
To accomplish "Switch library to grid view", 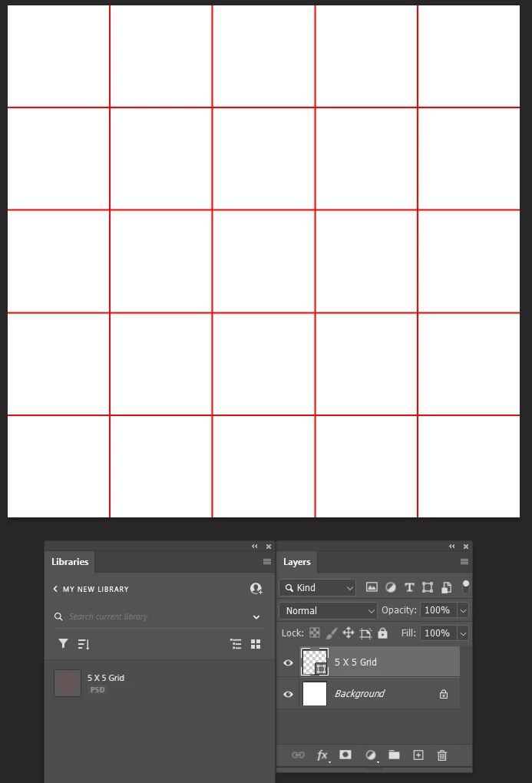I will click(x=256, y=644).
